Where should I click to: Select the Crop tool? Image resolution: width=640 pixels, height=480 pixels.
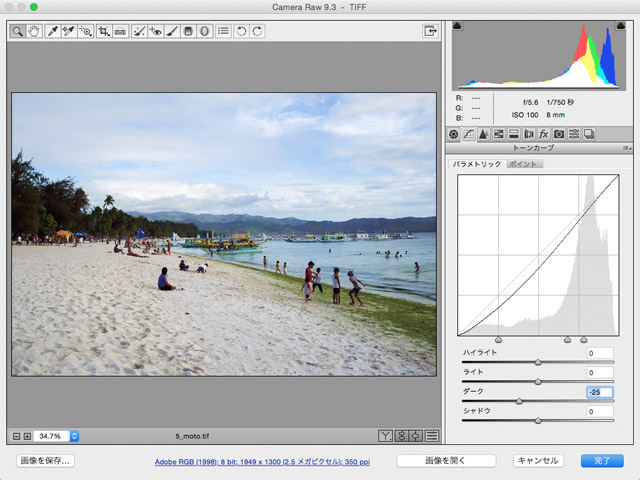point(103,32)
